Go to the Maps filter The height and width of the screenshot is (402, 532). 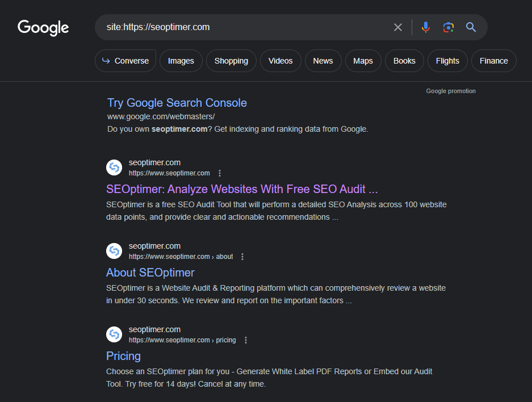coord(363,61)
